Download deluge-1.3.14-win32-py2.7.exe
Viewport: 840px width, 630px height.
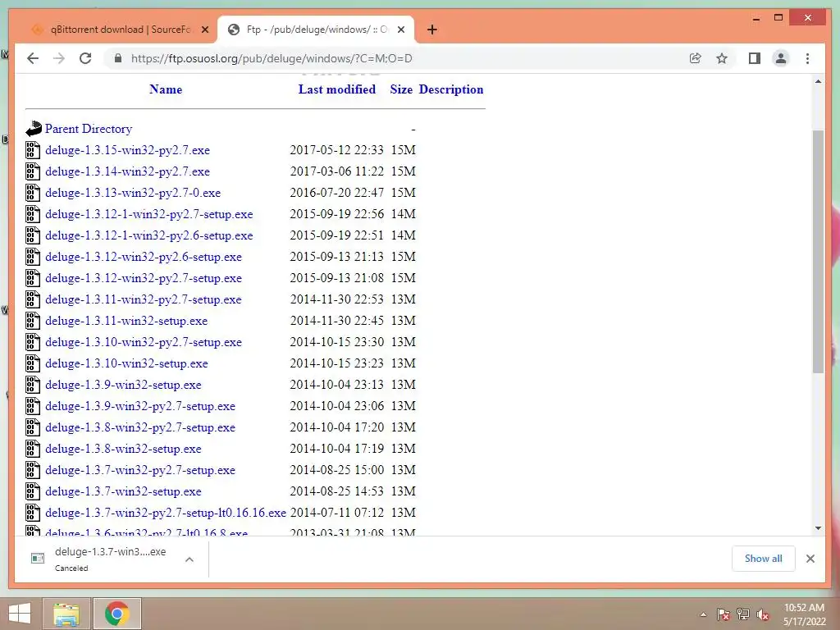127,171
